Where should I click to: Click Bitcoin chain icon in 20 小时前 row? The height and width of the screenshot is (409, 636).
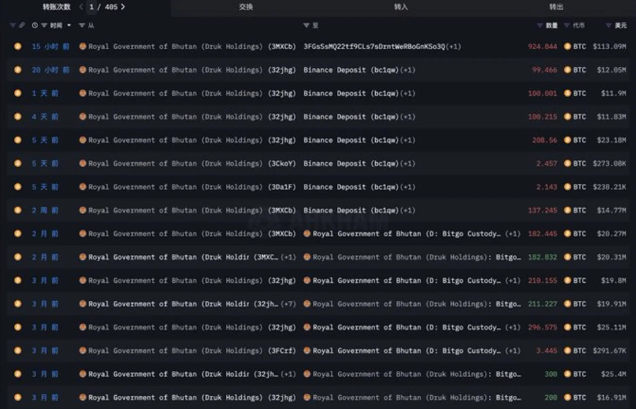click(18, 70)
